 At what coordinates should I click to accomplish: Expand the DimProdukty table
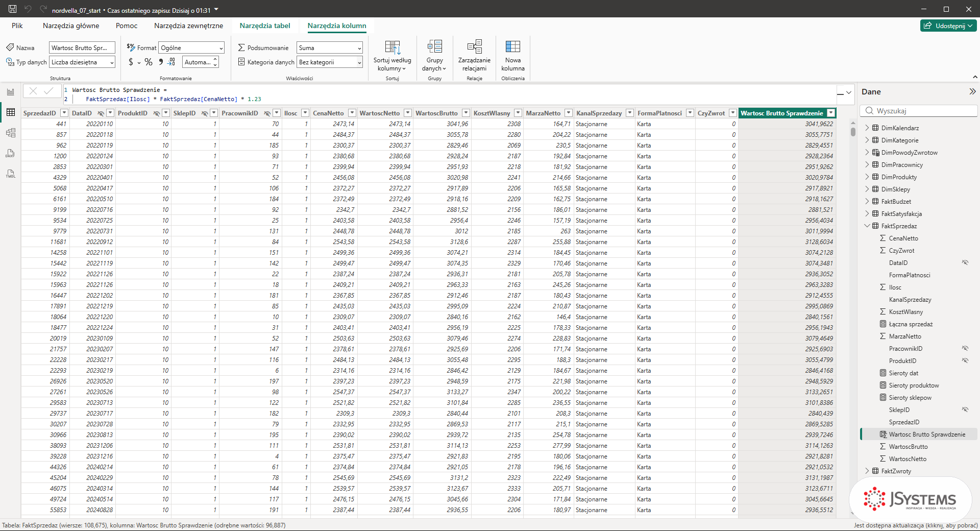point(867,177)
